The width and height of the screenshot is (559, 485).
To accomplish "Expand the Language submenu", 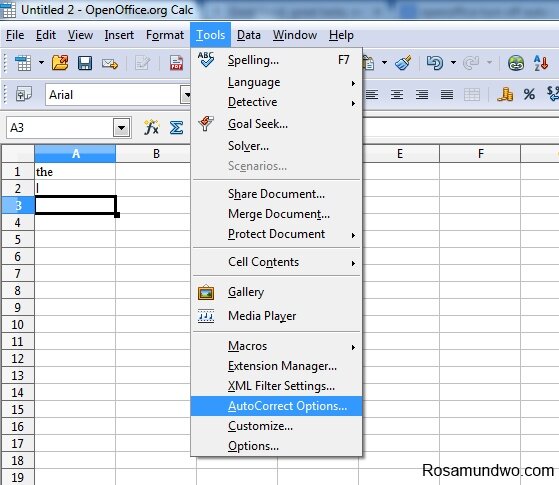I will pyautogui.click(x=277, y=82).
